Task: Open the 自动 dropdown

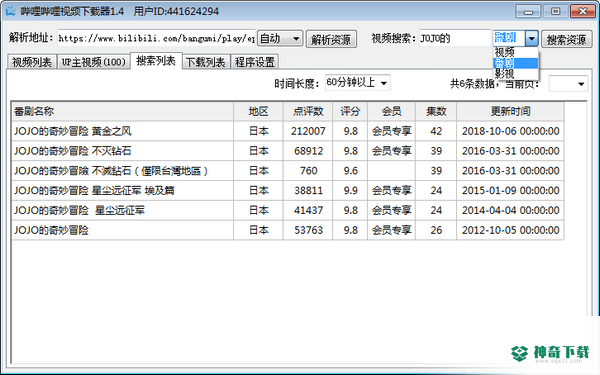Action: coord(280,38)
